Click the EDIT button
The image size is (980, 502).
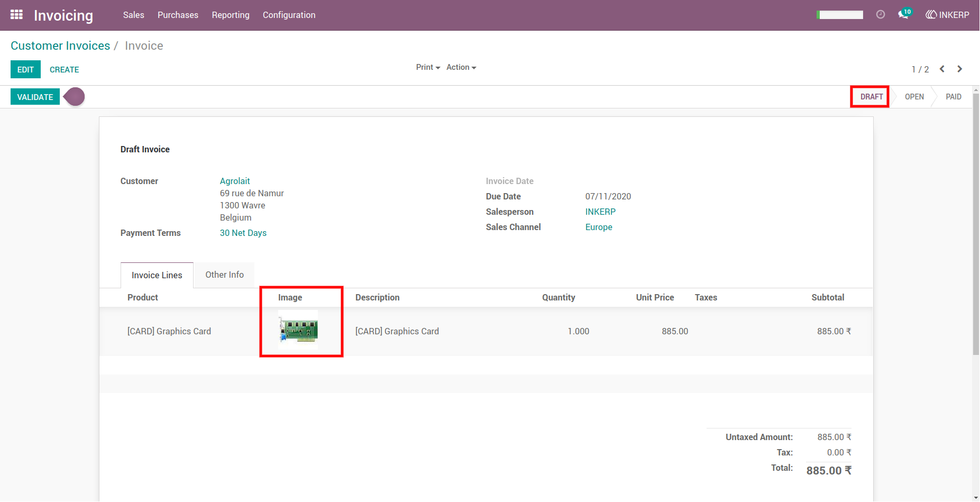coord(25,69)
